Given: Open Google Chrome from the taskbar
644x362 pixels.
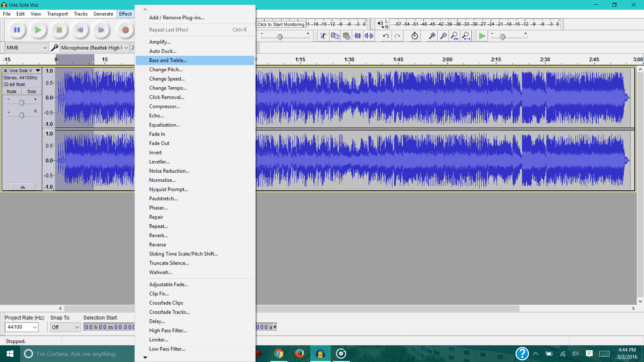Looking at the screenshot, I should pyautogui.click(x=278, y=354).
